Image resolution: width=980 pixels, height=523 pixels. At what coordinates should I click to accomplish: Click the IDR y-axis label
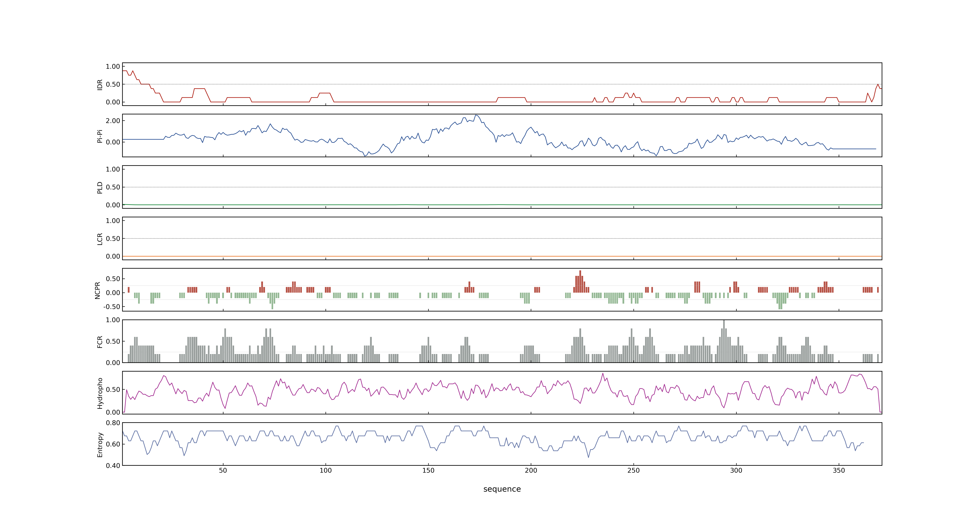(x=100, y=85)
